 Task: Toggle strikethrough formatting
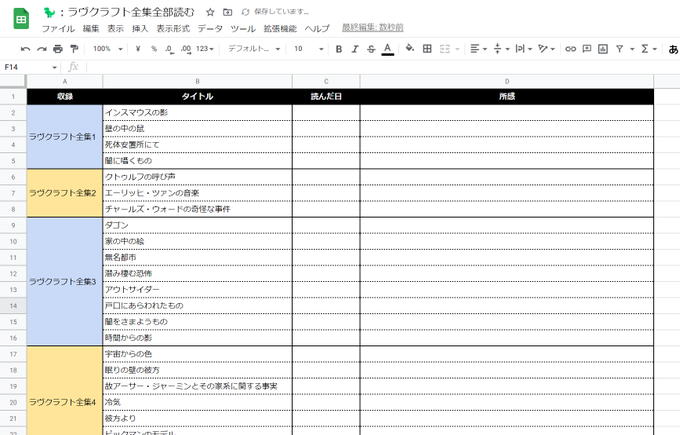click(x=371, y=49)
